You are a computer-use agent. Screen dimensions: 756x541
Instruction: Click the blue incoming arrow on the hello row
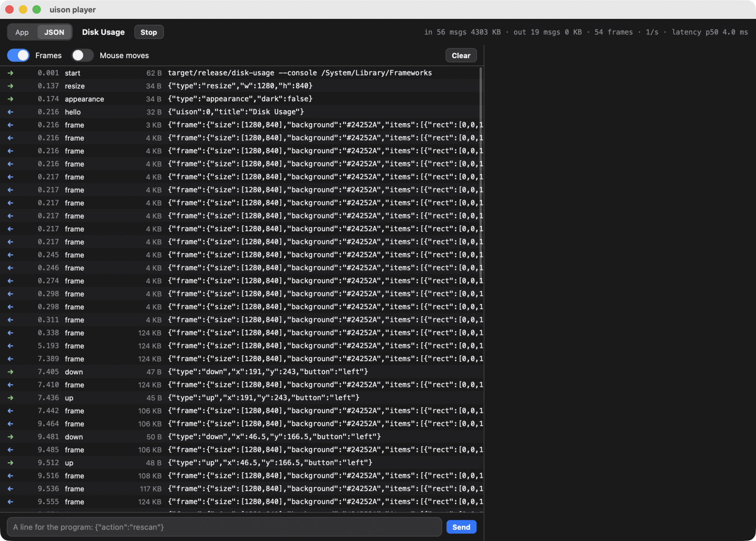pyautogui.click(x=11, y=112)
